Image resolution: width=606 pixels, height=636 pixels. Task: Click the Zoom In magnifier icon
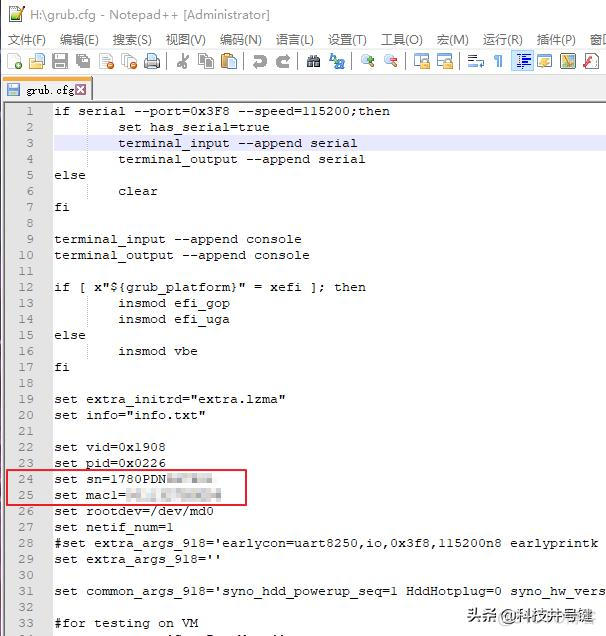pyautogui.click(x=367, y=61)
